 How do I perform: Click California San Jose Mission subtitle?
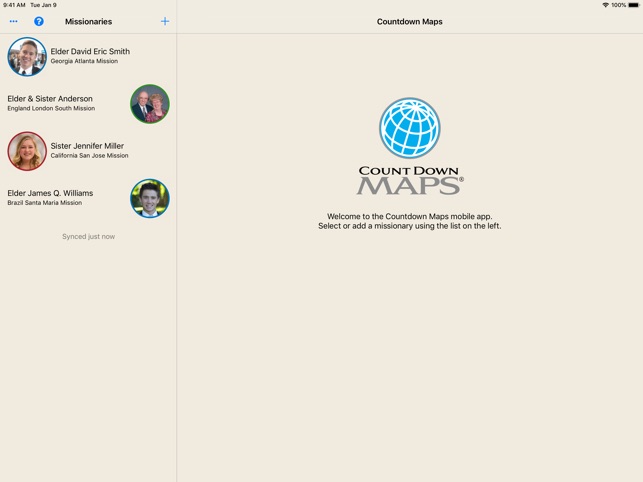pyautogui.click(x=89, y=155)
